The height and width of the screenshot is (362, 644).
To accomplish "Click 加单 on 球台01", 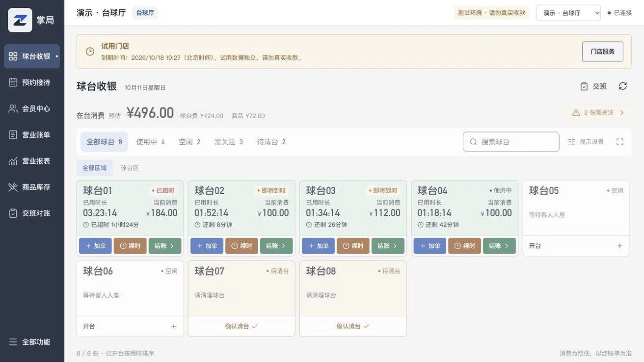I will (95, 246).
